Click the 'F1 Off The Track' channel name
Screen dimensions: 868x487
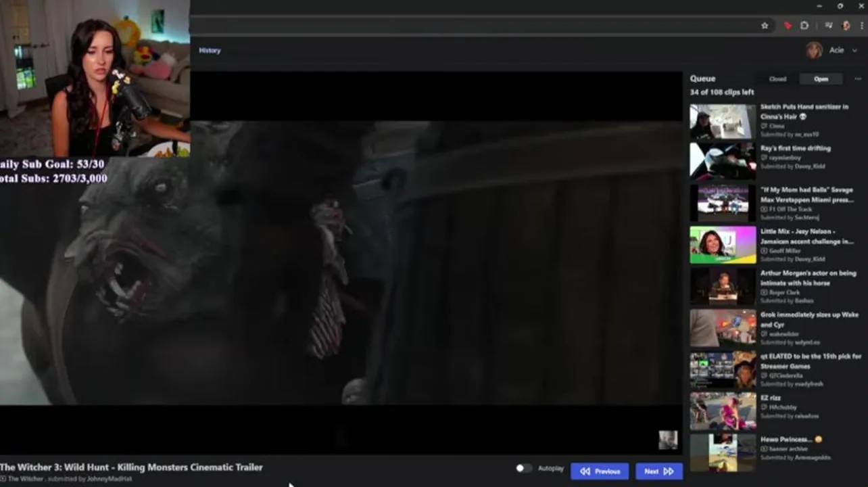(x=791, y=209)
